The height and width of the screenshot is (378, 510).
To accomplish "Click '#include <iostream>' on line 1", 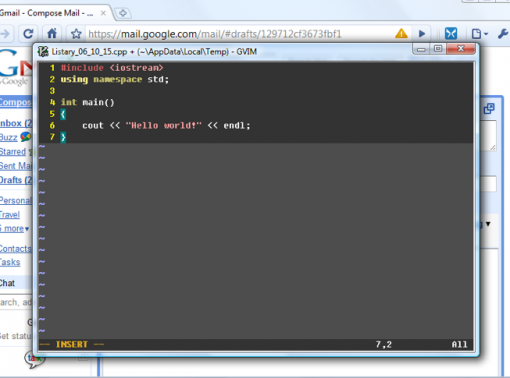I will [x=112, y=68].
